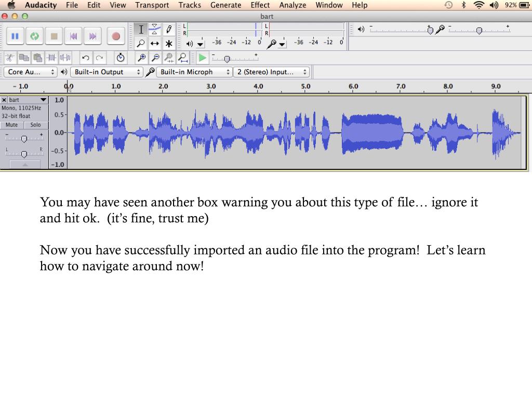Screen dimensions: 532x399
Task: Open the bart track name dropdown menu
Action: pyautogui.click(x=28, y=100)
